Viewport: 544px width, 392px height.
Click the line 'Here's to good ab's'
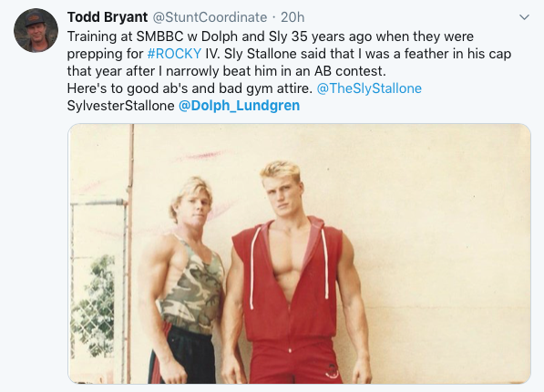[x=190, y=88]
